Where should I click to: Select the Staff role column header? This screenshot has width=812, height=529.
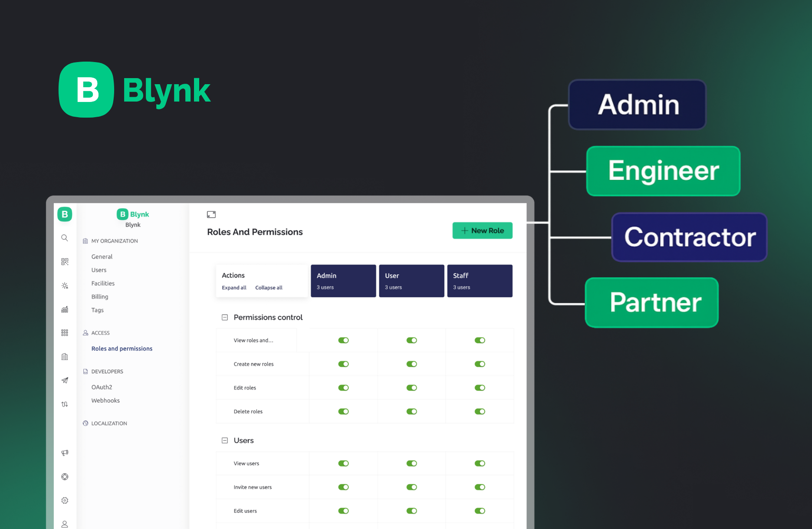480,281
